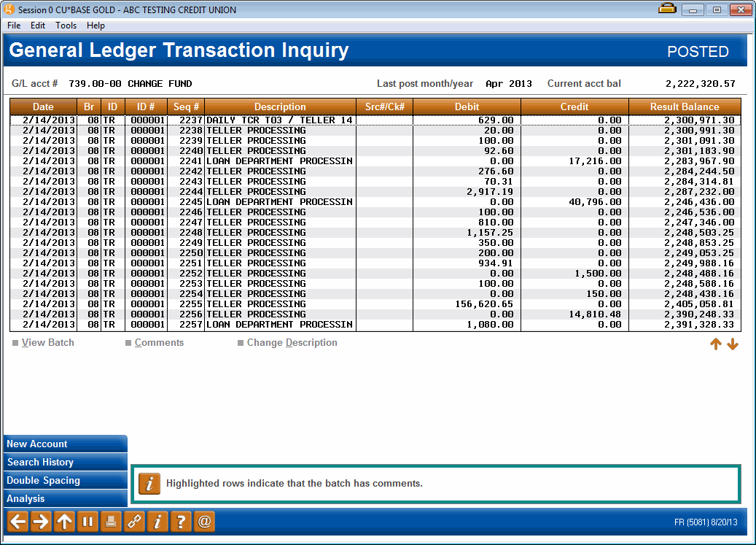Open help with the question mark icon
This screenshot has width=756, height=545.
click(x=181, y=521)
